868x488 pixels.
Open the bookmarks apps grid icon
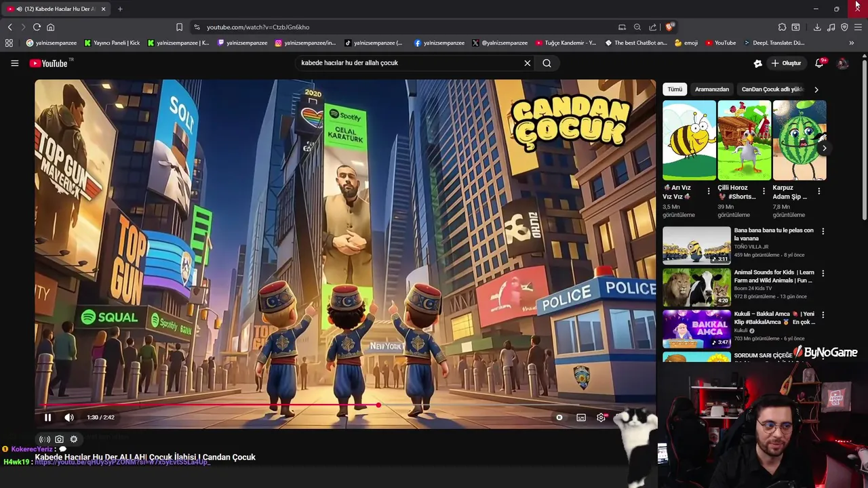(9, 43)
